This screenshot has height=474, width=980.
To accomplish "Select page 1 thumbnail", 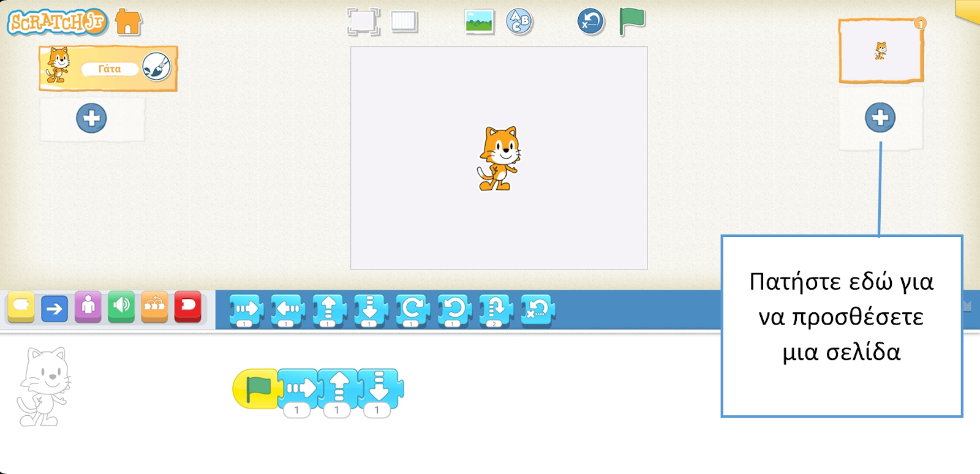I will (881, 51).
